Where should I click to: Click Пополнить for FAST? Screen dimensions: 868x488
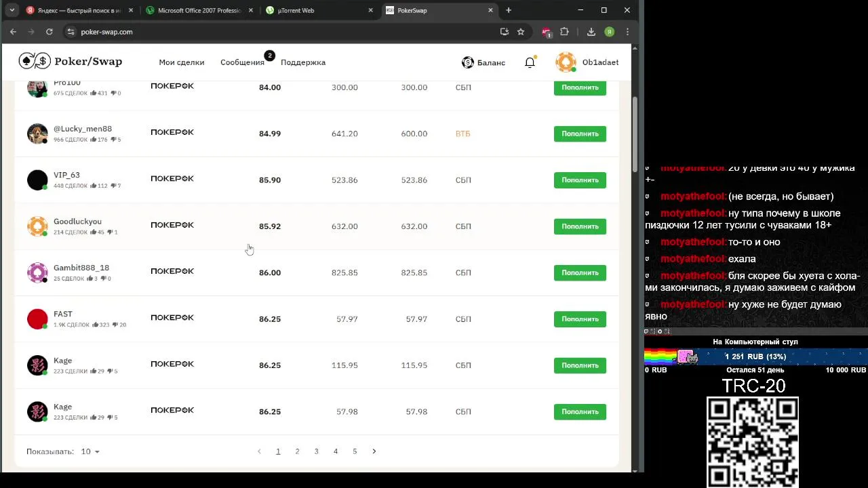[580, 319]
